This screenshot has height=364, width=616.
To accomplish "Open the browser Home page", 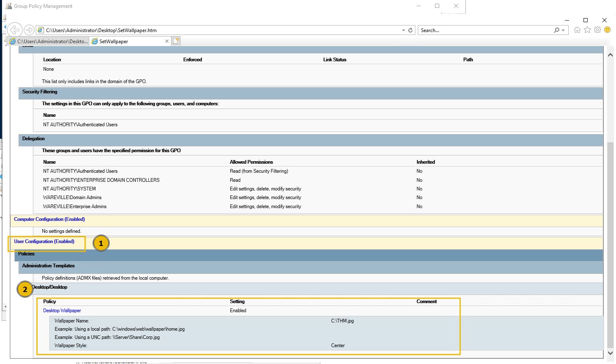I will click(577, 30).
